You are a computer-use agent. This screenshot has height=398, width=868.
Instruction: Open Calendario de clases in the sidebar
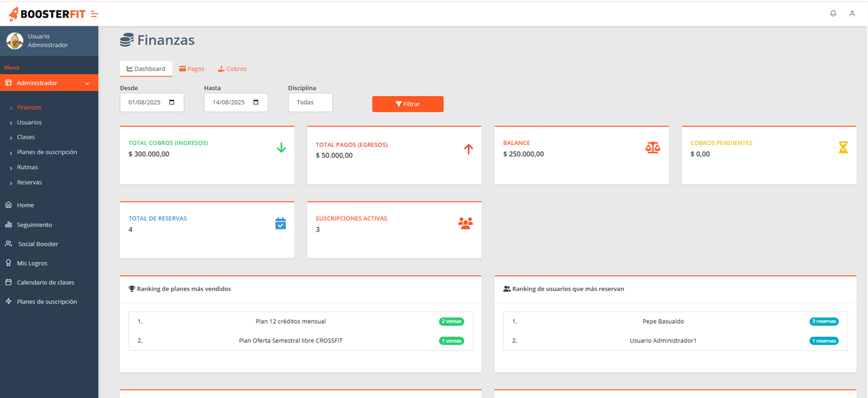click(x=46, y=282)
